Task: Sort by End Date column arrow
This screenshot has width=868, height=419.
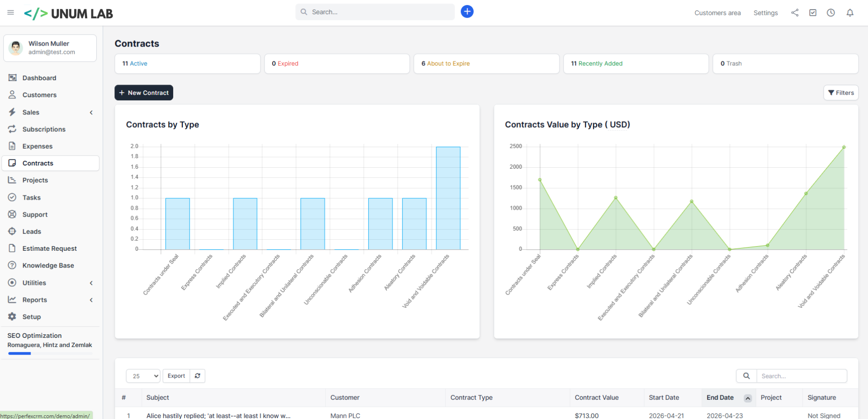Action: click(748, 398)
